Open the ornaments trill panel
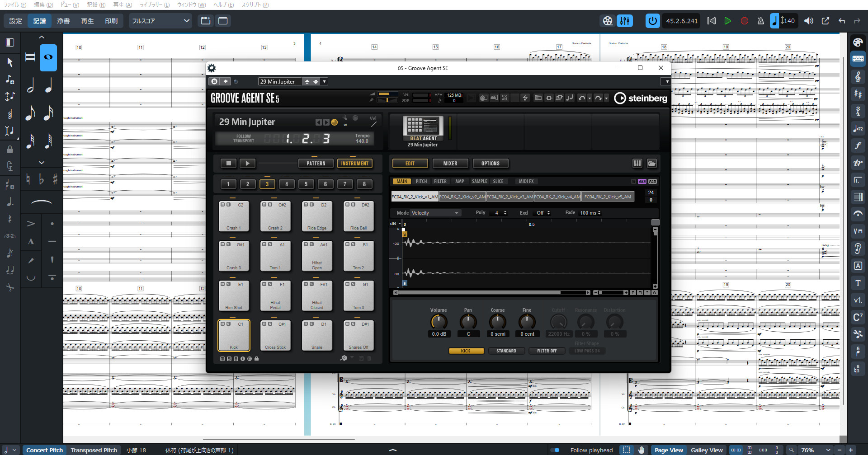 tap(858, 163)
